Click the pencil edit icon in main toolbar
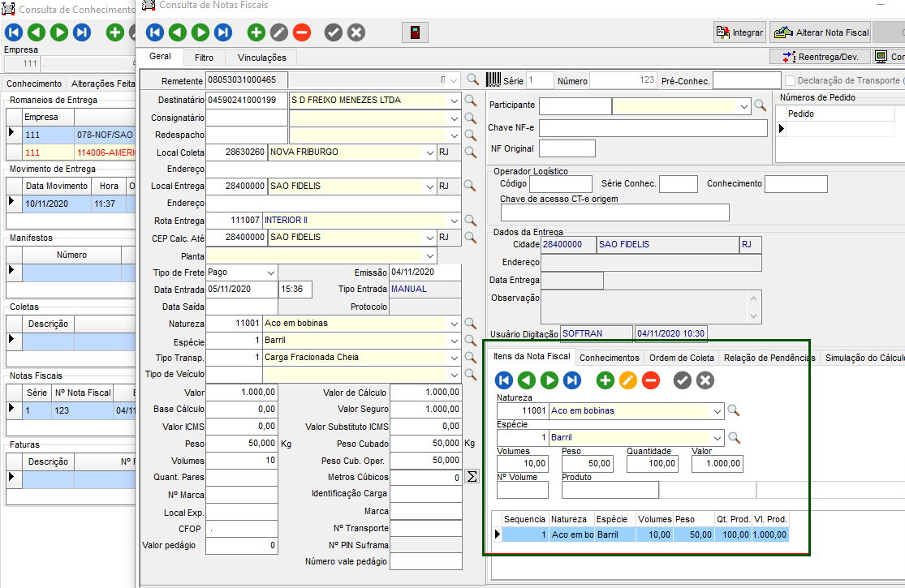This screenshot has height=588, width=905. point(279,32)
